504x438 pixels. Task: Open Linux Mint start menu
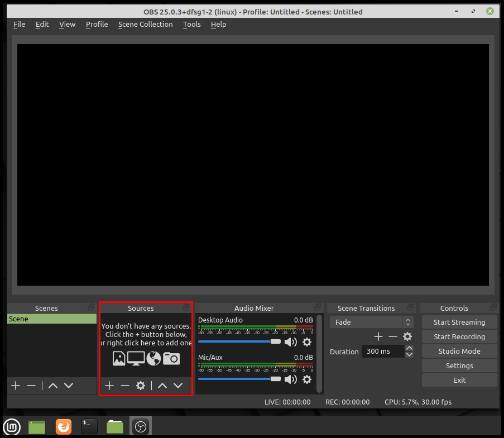pyautogui.click(x=12, y=427)
